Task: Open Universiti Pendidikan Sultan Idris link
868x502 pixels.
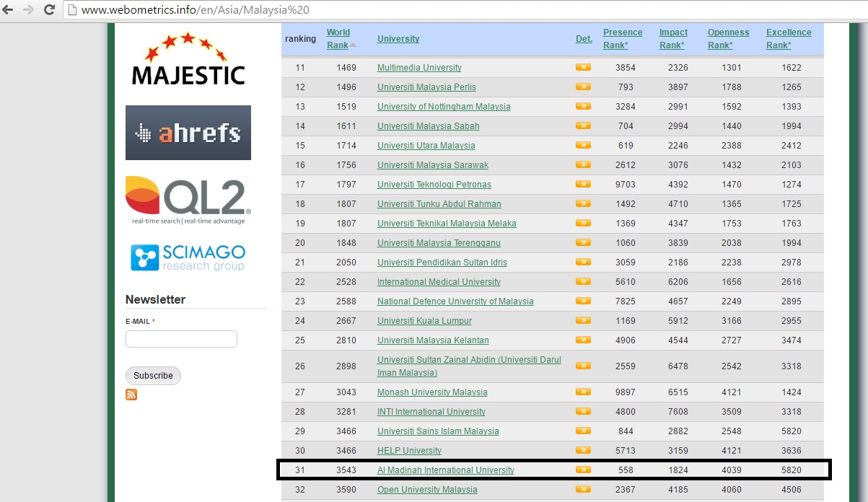Action: click(x=442, y=263)
